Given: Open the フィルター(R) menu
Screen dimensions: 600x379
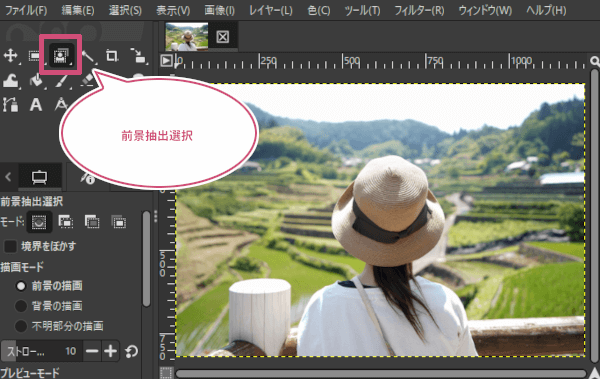Looking at the screenshot, I should click(419, 10).
